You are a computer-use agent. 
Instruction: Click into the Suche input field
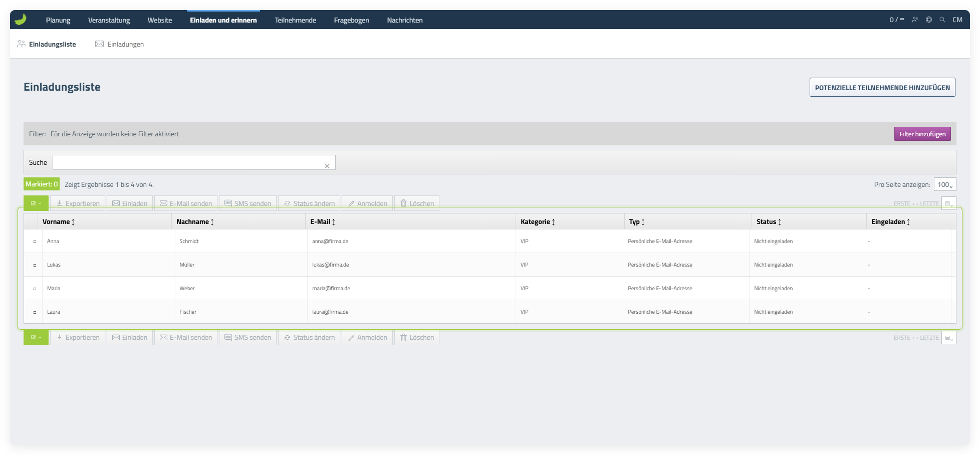(x=194, y=162)
